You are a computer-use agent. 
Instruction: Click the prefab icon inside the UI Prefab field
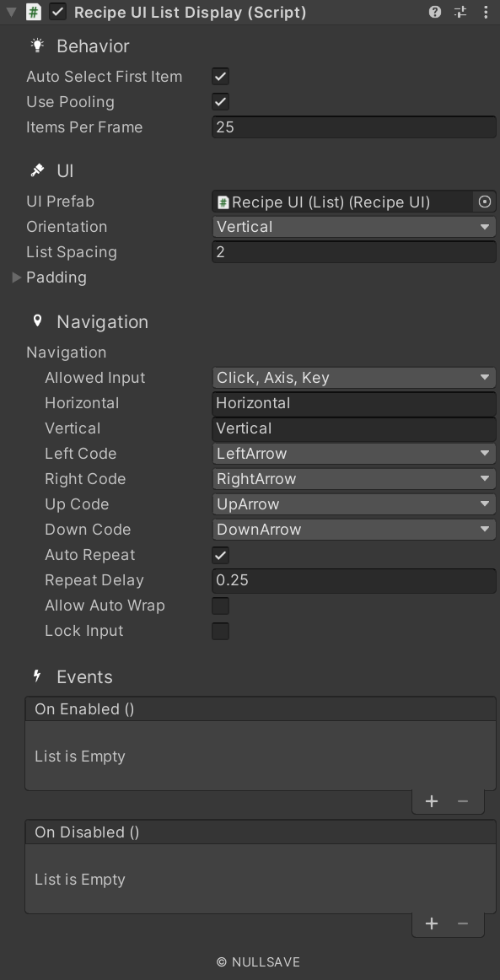tap(222, 202)
